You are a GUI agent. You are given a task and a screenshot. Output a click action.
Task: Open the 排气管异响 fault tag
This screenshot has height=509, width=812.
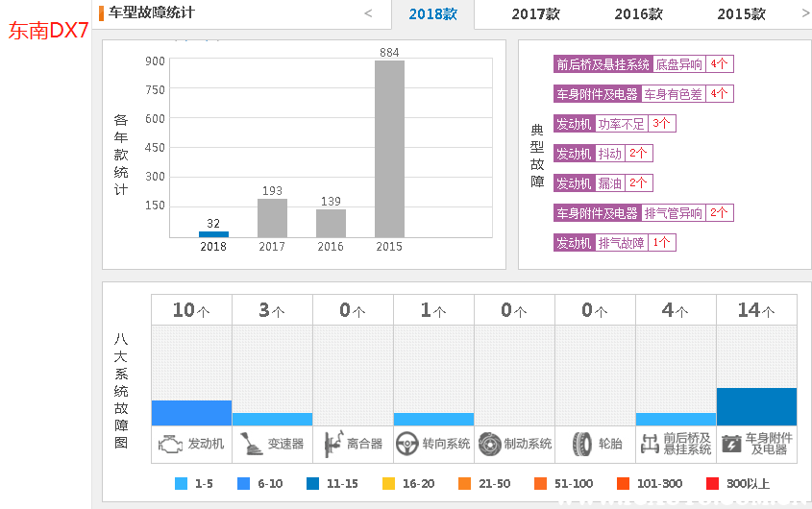point(674,213)
